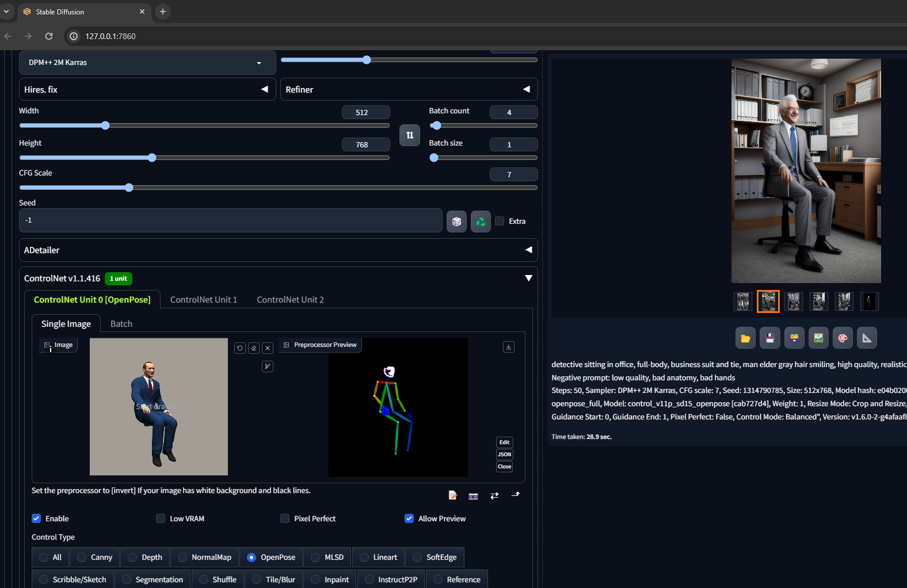Go back in browser history
Viewport: 907px width, 588px height.
(x=7, y=36)
